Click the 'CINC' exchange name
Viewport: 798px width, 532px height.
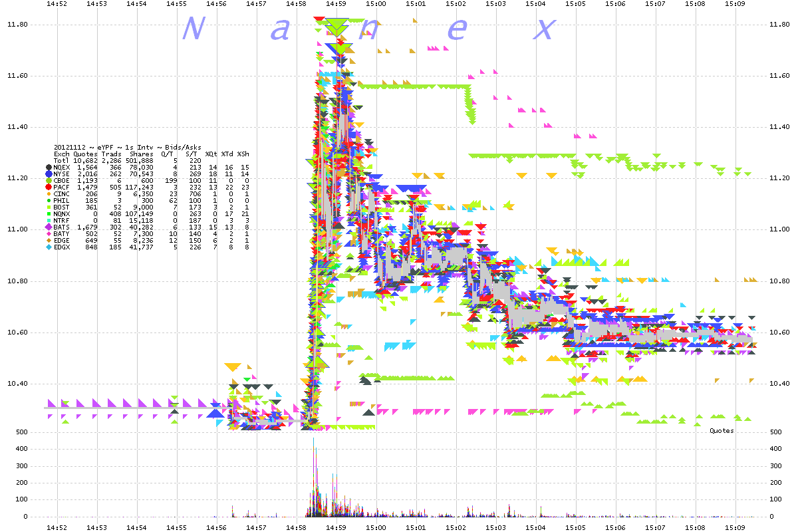(x=61, y=194)
